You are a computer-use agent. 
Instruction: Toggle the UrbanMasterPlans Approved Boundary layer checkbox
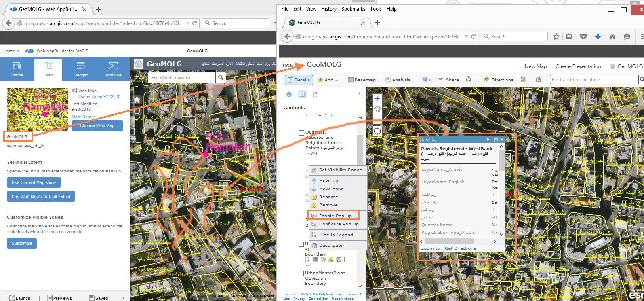[x=301, y=244]
